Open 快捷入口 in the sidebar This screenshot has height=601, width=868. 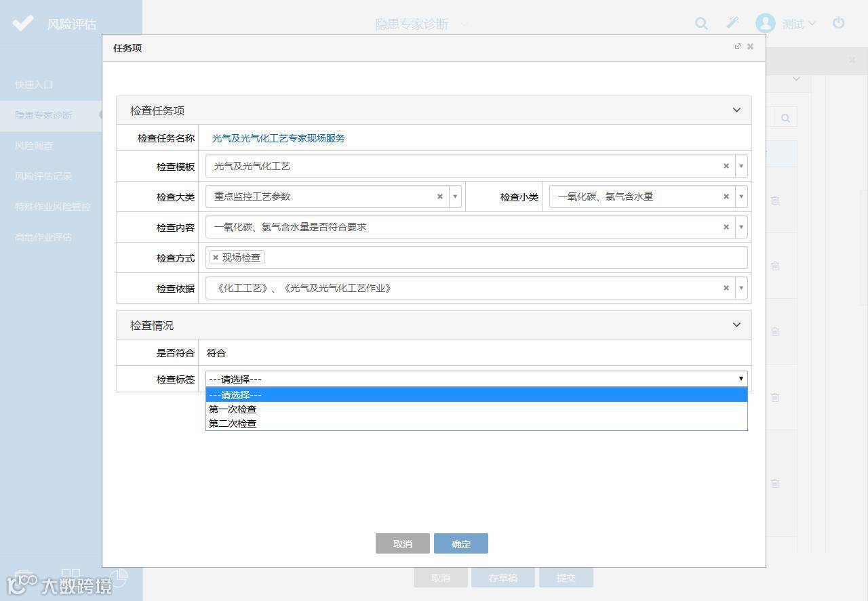34,85
